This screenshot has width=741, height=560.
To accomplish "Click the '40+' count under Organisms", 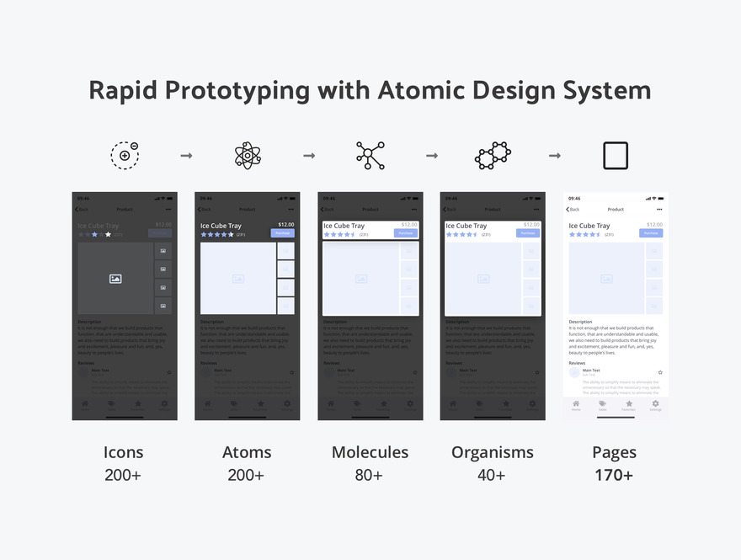I will click(x=492, y=475).
